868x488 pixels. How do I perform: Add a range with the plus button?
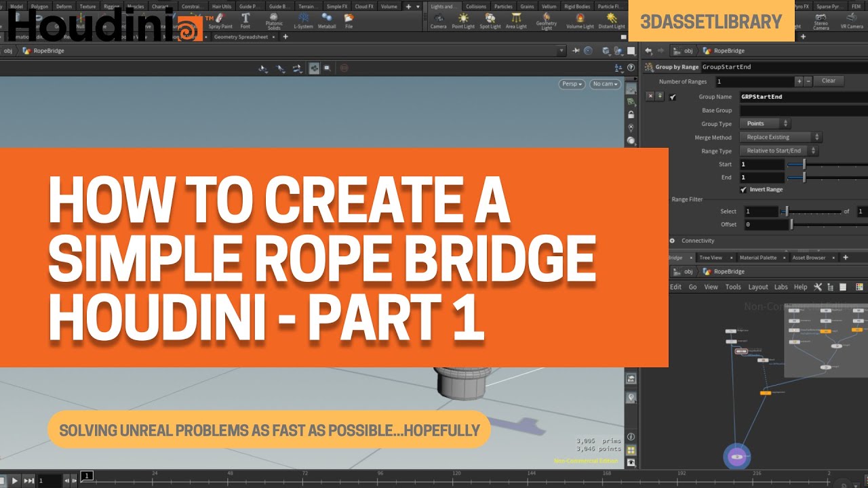pyautogui.click(x=799, y=81)
